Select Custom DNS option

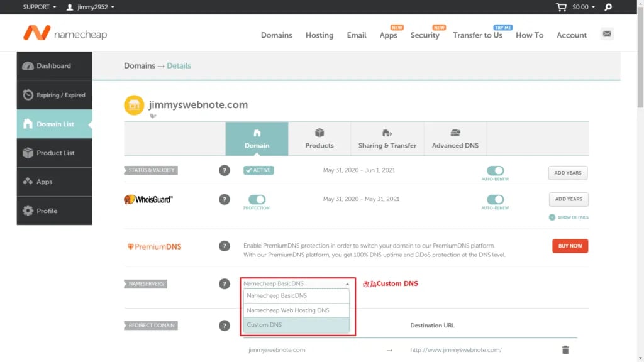[296, 325]
